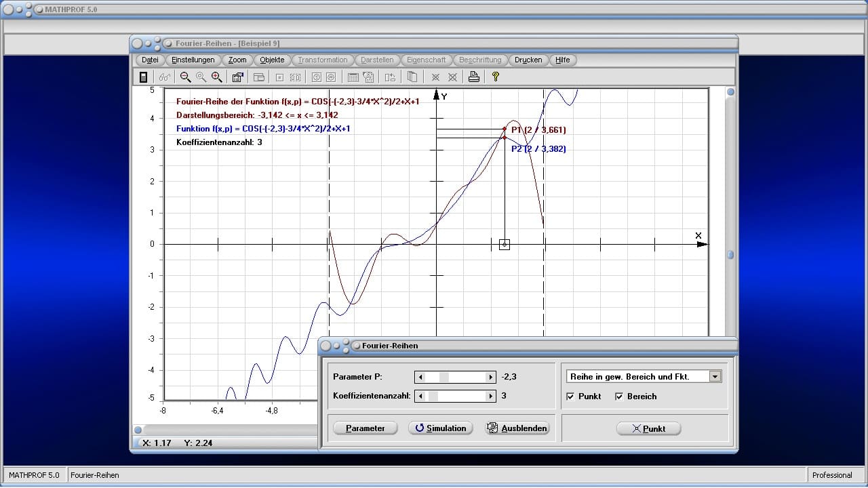Start the Simulation button
This screenshot has width=868, height=488.
441,428
